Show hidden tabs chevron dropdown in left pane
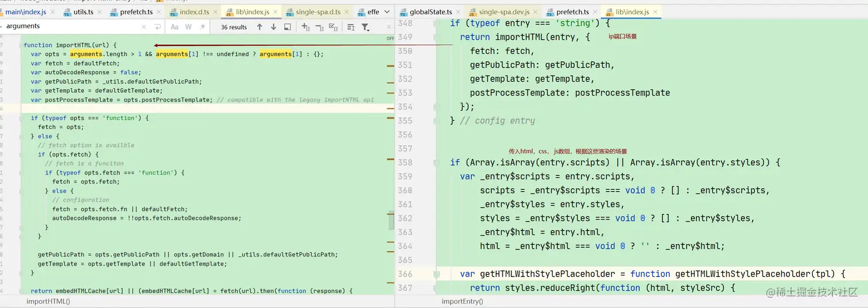Image resolution: width=868 pixels, height=308 pixels. 387,11
